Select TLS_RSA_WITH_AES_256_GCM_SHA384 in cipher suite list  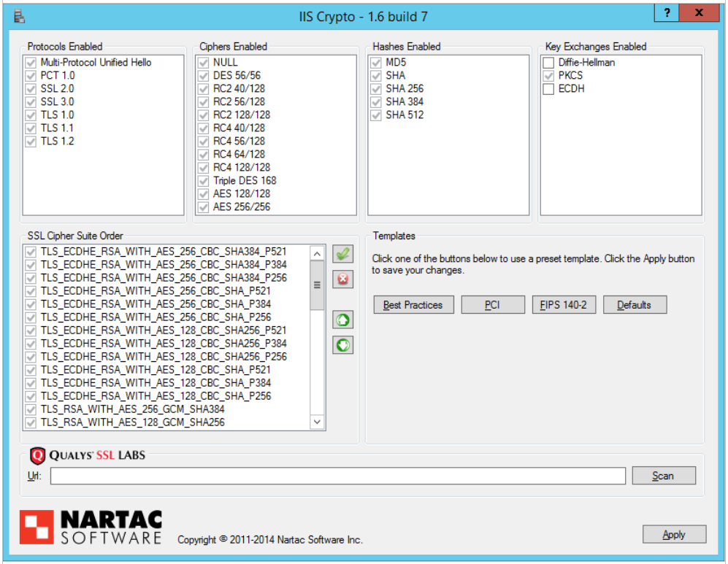(132, 409)
